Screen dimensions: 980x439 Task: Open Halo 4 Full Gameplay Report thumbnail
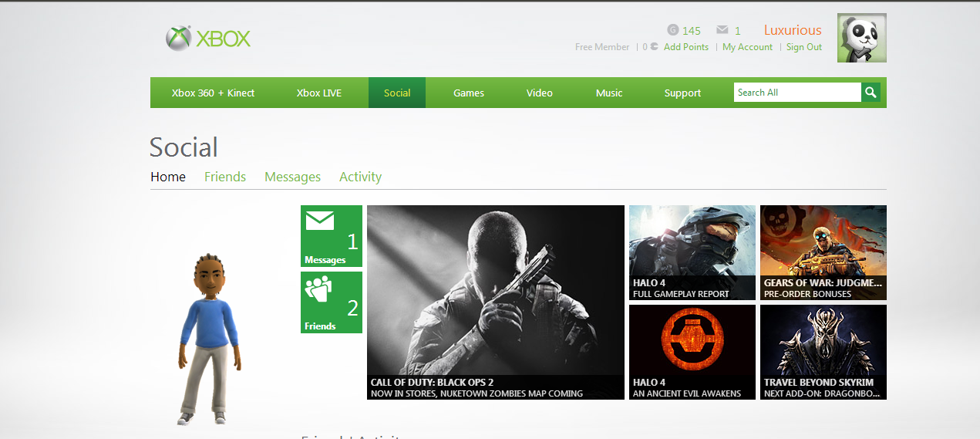[x=692, y=252]
